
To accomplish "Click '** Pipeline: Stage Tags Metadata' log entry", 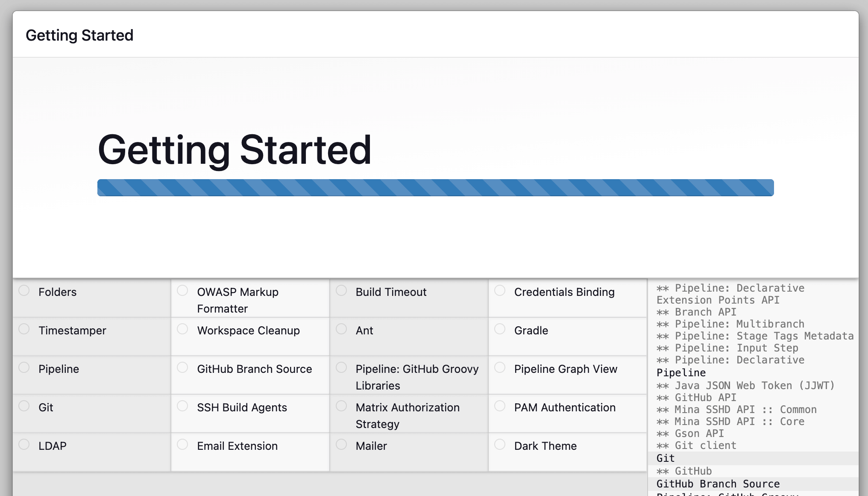I will pyautogui.click(x=755, y=336).
